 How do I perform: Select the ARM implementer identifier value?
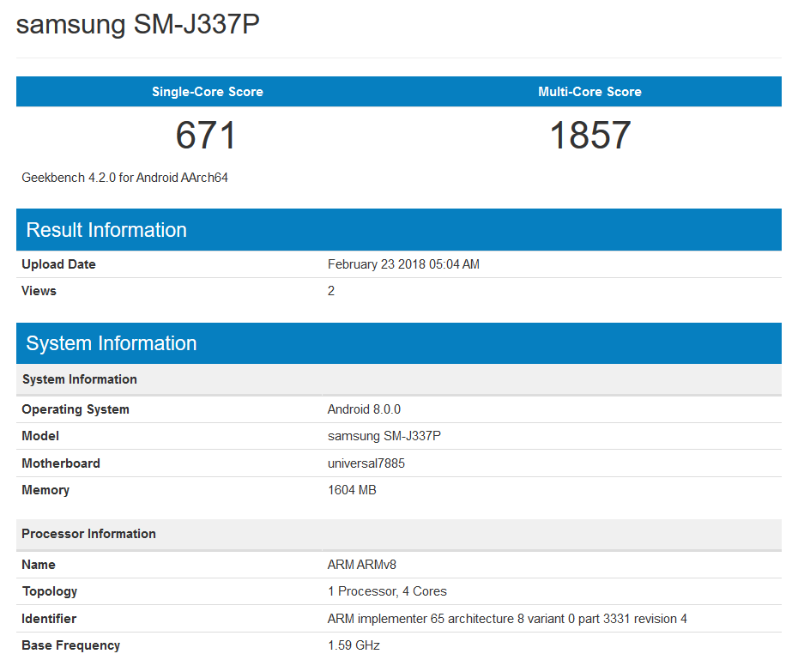(x=507, y=619)
